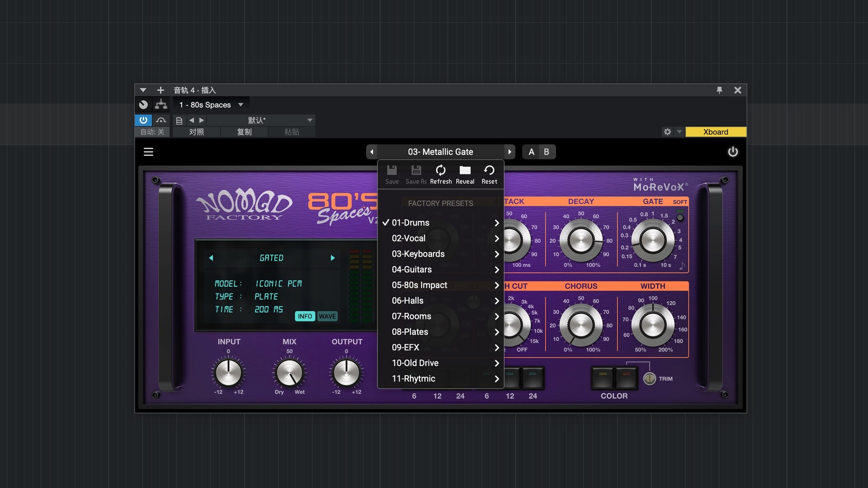Image resolution: width=868 pixels, height=488 pixels.
Task: Click the INPUT knob
Action: (228, 373)
